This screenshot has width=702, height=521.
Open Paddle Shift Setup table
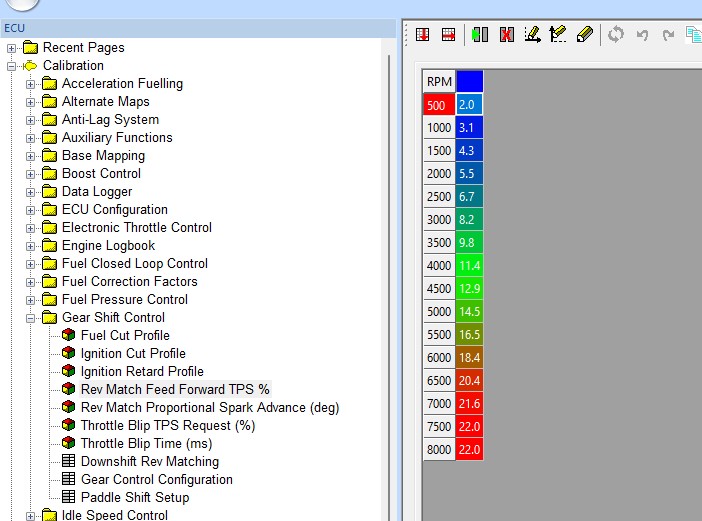pos(134,497)
